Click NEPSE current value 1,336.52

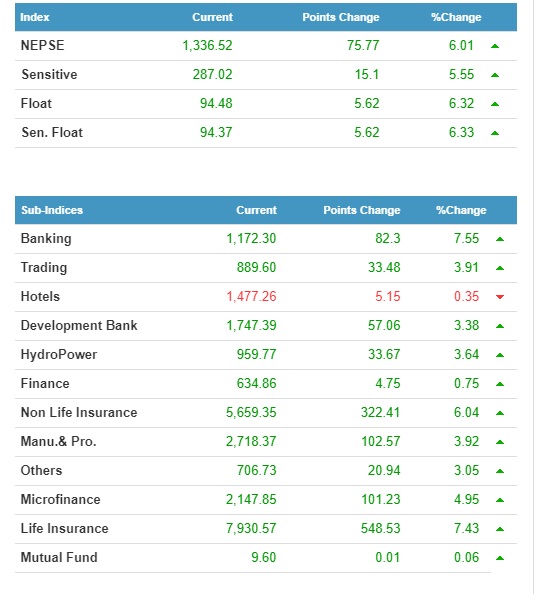tap(207, 45)
